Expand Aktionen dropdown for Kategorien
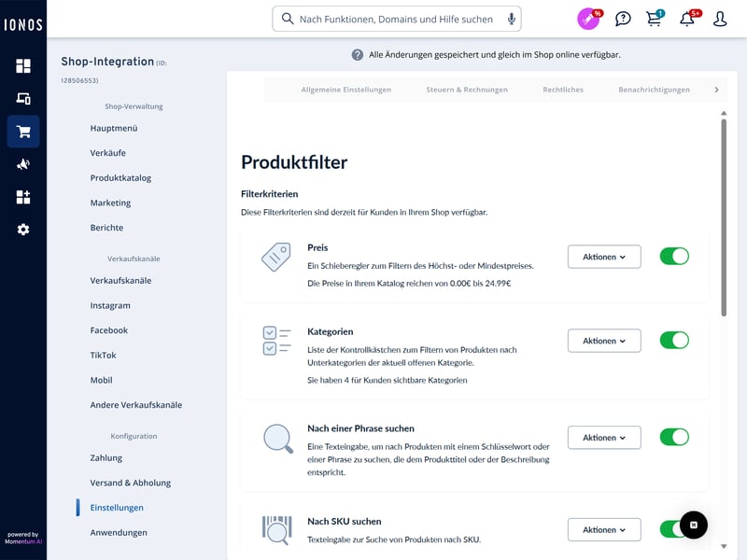This screenshot has width=747, height=560. (x=604, y=341)
